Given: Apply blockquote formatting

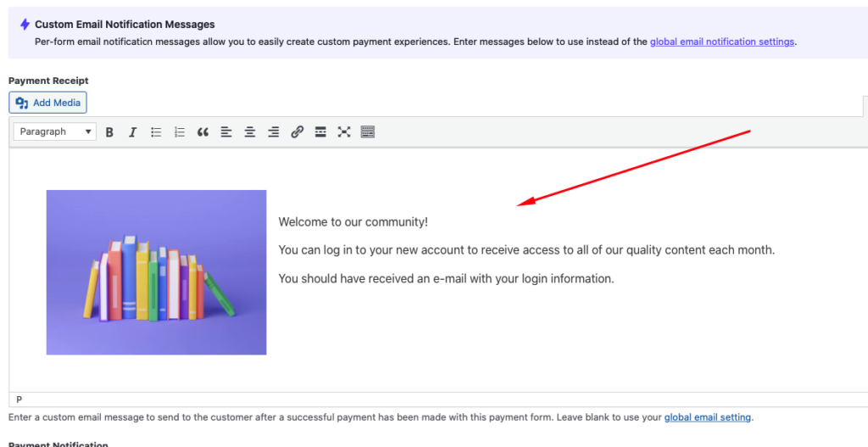Looking at the screenshot, I should click(x=203, y=132).
